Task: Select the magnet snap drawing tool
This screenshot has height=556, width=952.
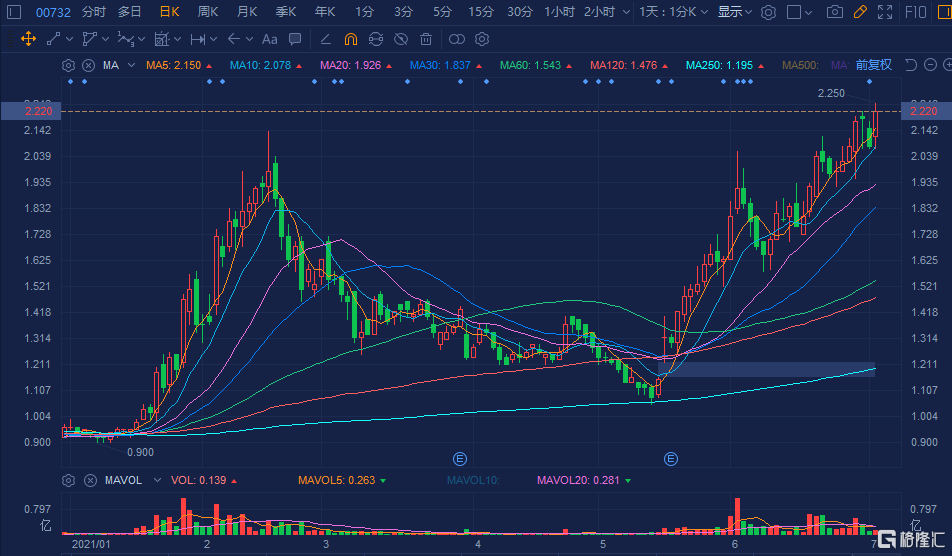Action: tap(351, 39)
